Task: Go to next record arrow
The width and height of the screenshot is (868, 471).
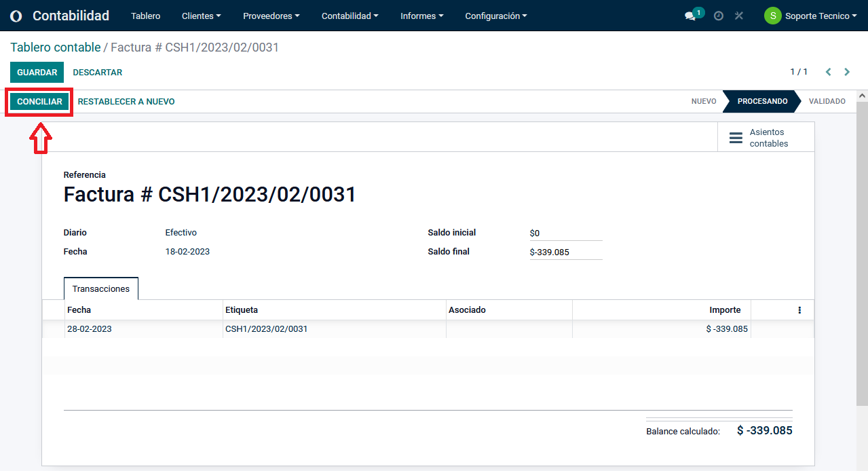Action: (x=847, y=72)
